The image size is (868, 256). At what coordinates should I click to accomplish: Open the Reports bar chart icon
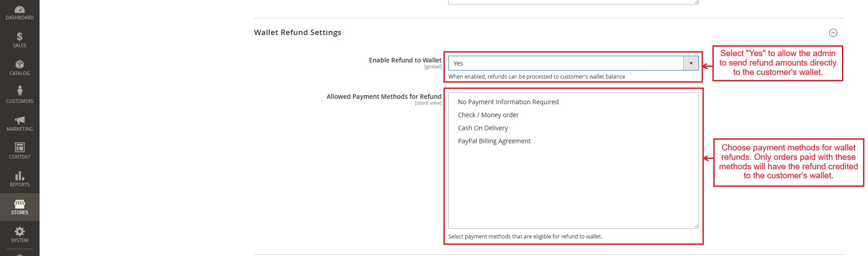pyautogui.click(x=20, y=176)
